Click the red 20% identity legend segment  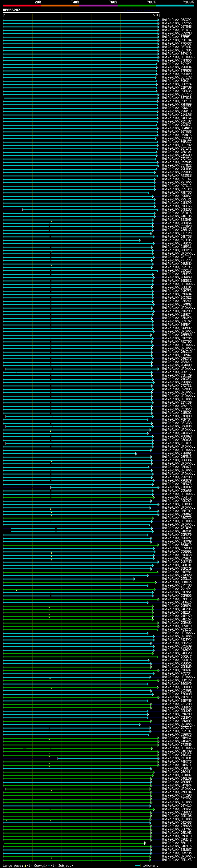pos(22,6)
